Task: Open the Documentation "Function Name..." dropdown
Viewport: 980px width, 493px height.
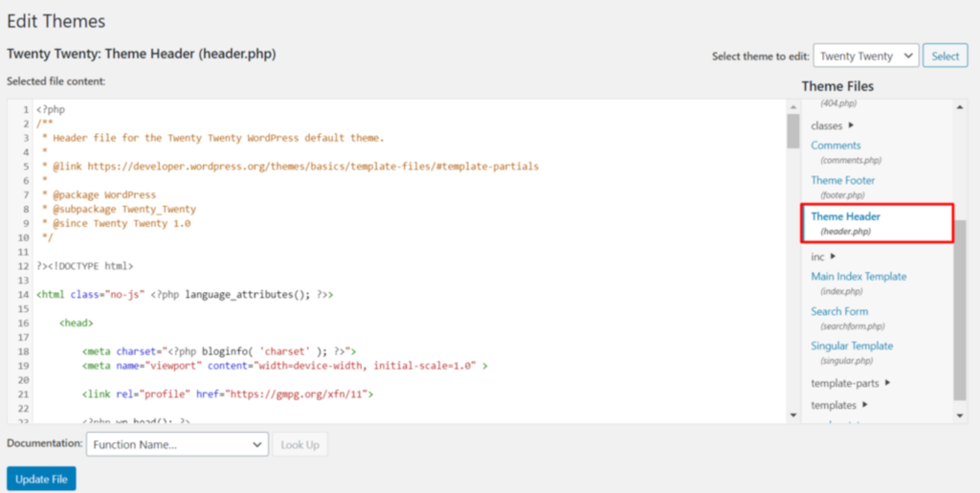Action: 177,444
